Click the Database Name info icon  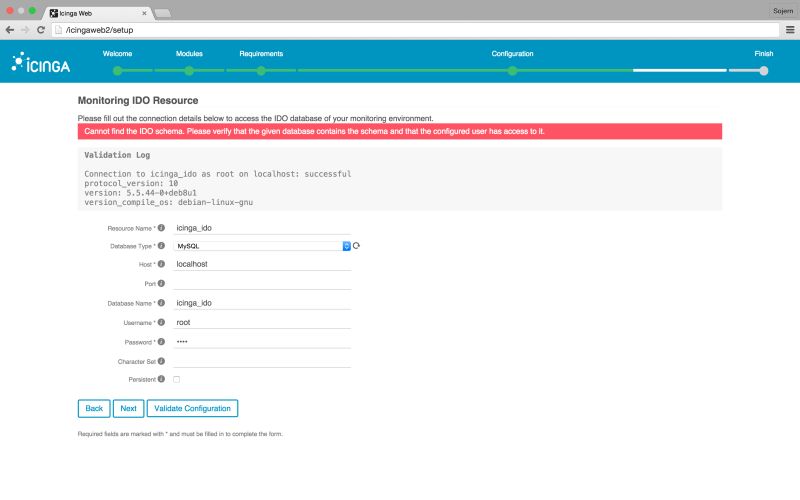pos(161,303)
